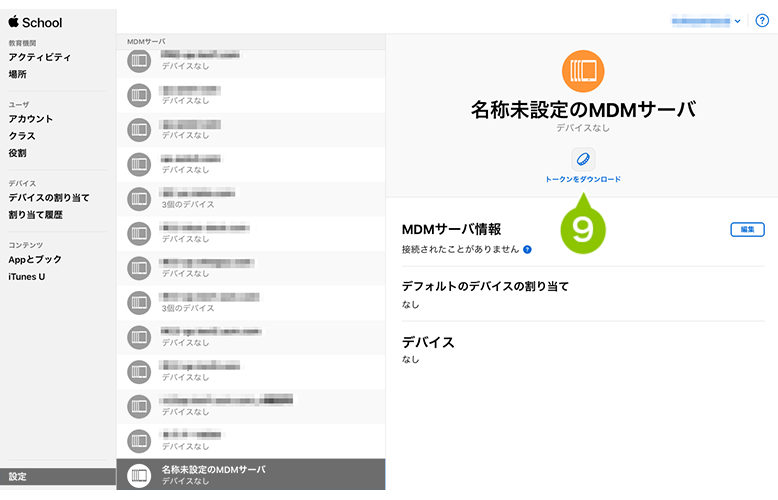Select クラス in the sidebar
778x500 pixels.
click(x=22, y=136)
